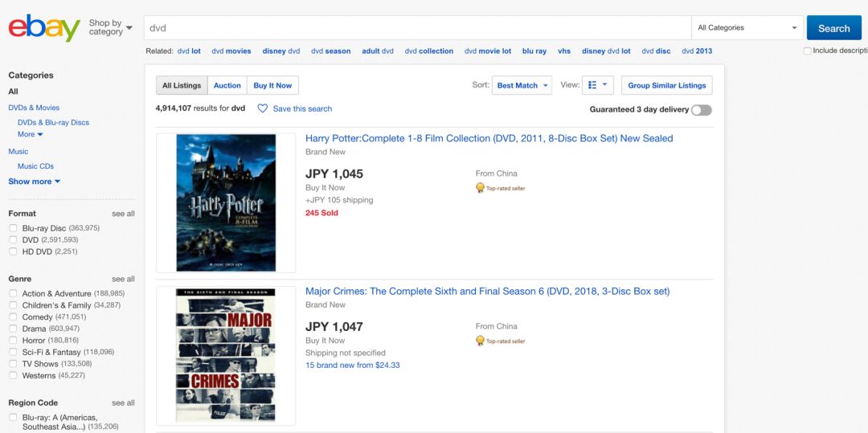The height and width of the screenshot is (433, 868).
Task: Check the Action & Adventure genre
Action: pos(13,293)
